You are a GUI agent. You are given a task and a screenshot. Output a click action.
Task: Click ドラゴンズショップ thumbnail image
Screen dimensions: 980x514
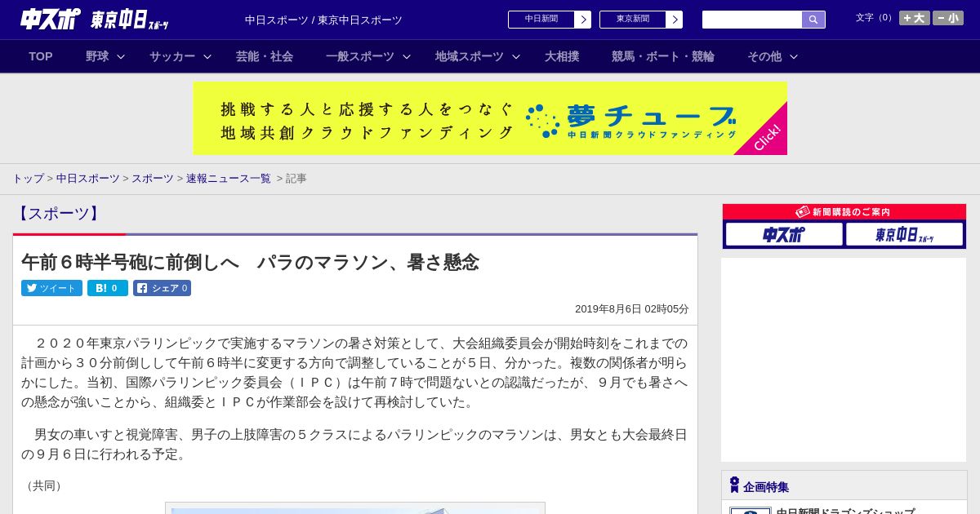tap(751, 511)
